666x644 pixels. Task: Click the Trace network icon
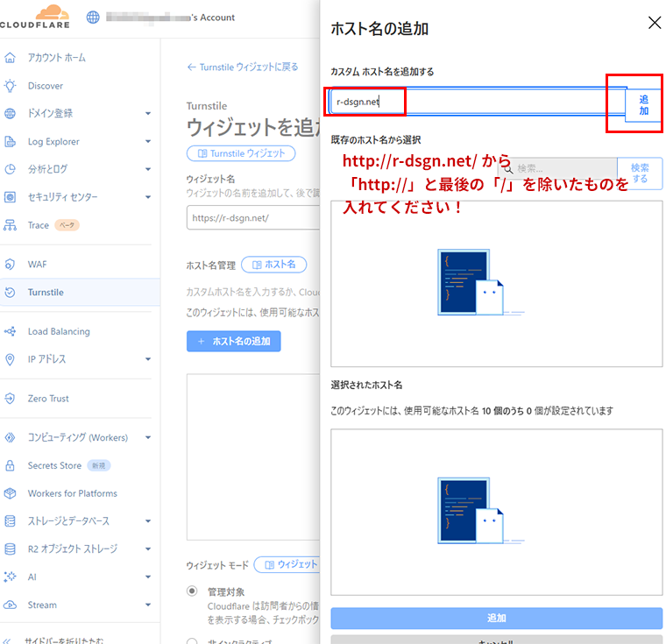pos(11,225)
